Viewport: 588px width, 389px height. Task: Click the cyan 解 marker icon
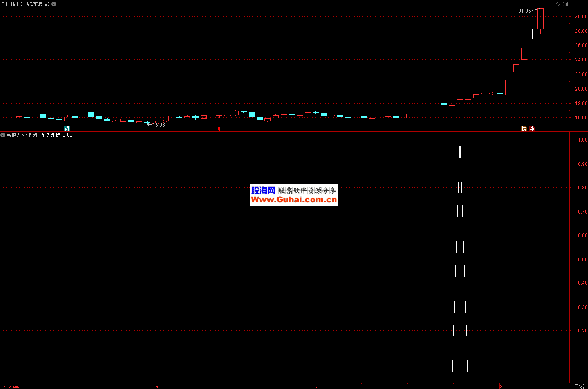[x=67, y=128]
